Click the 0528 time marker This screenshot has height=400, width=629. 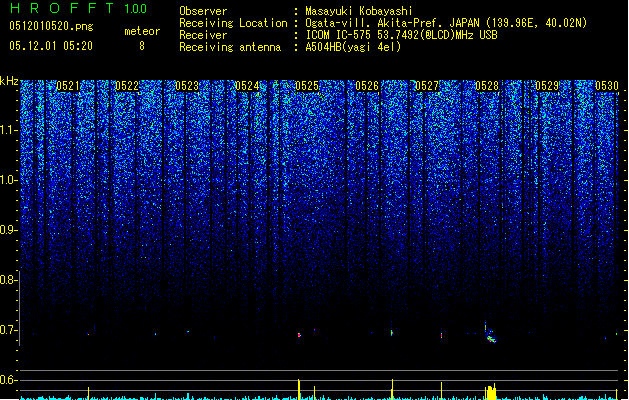[x=487, y=86]
